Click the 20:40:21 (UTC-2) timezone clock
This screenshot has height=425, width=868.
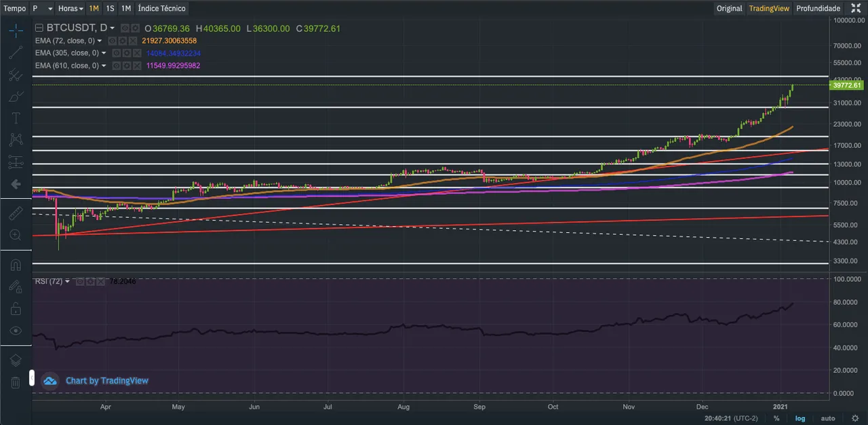point(731,418)
